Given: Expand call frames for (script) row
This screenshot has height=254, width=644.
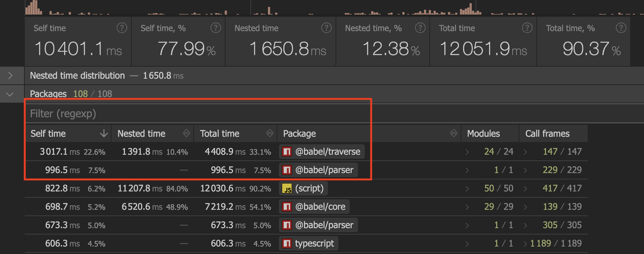Looking at the screenshot, I should [x=525, y=188].
